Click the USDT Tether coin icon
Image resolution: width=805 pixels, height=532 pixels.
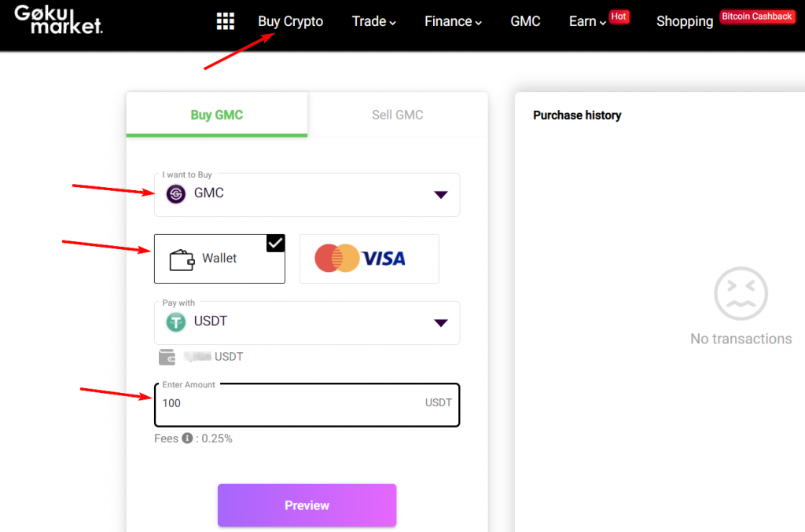pos(175,322)
